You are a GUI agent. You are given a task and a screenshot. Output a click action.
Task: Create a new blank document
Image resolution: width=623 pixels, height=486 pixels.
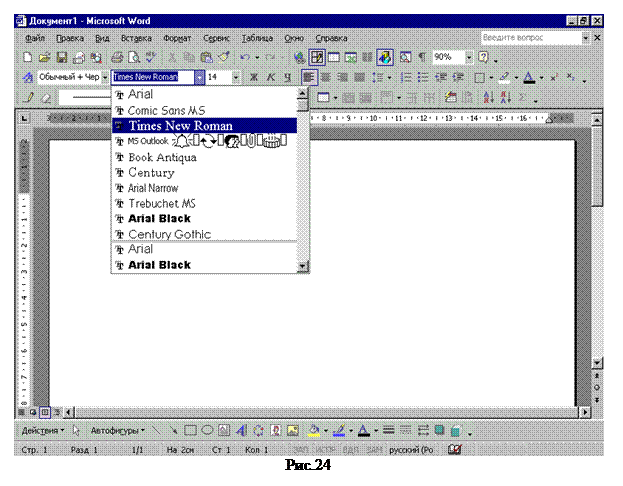(27, 58)
